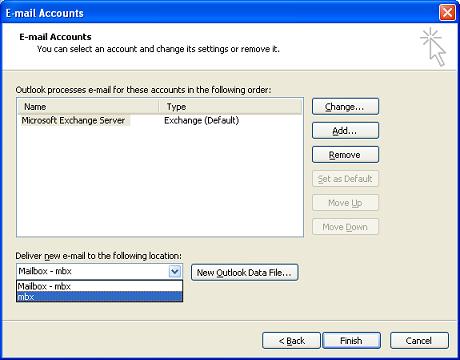This screenshot has height=360, width=460.
Task: Cancel the E-mail Accounts dialog
Action: [x=419, y=341]
